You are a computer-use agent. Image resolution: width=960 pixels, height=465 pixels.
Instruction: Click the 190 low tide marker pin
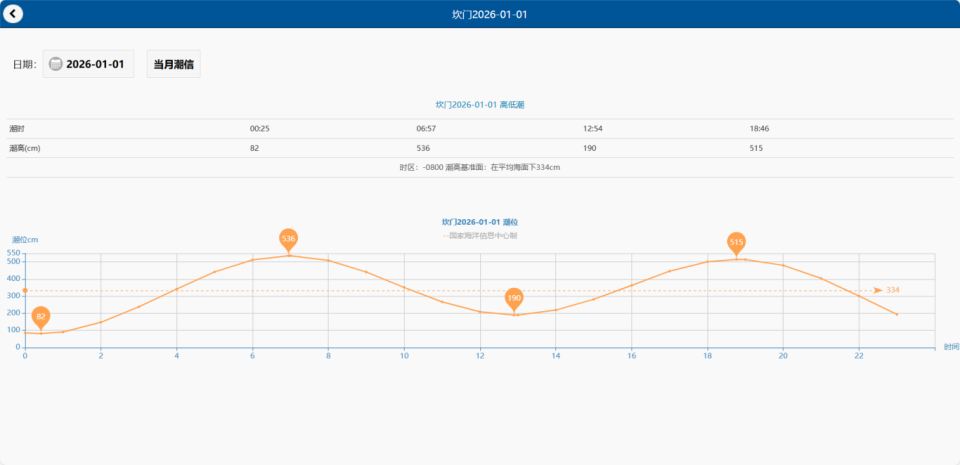(x=514, y=300)
